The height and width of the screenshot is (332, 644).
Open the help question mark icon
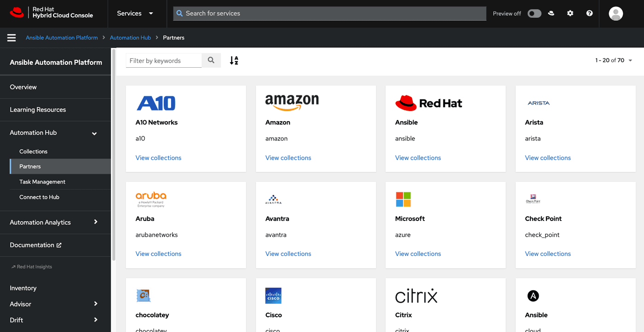pos(589,13)
